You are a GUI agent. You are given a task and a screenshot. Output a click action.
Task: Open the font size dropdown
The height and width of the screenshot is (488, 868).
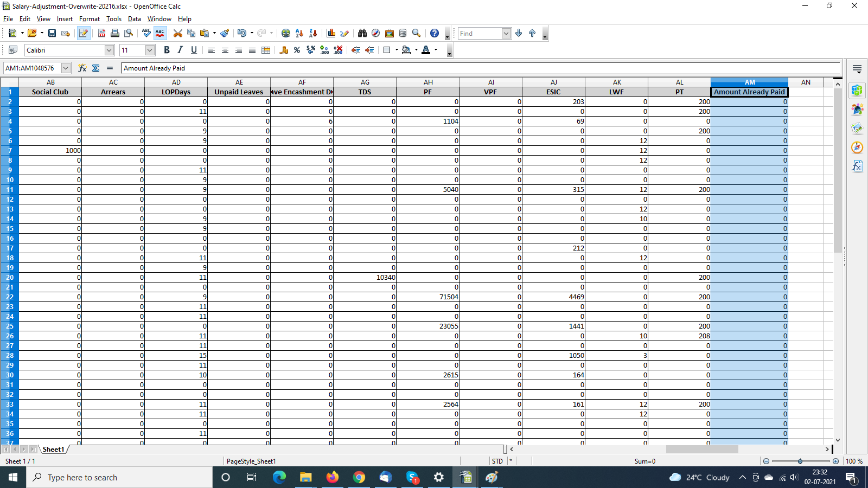150,50
